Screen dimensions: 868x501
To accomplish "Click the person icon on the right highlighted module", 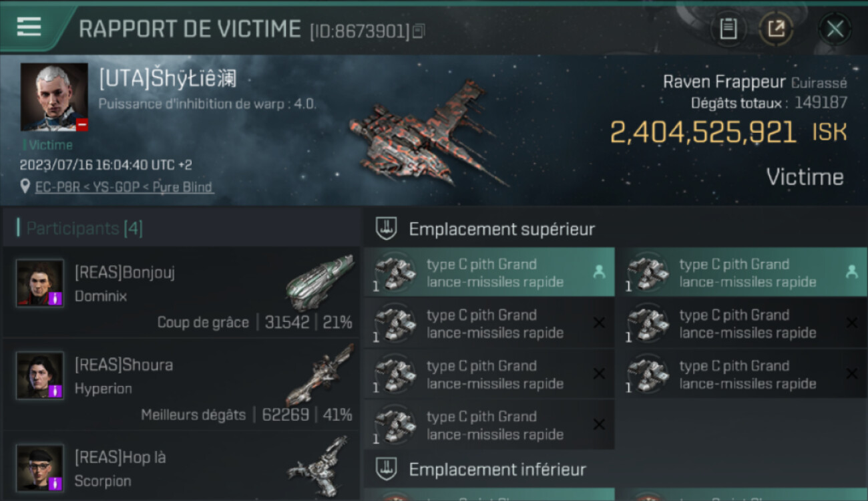I will (851, 272).
